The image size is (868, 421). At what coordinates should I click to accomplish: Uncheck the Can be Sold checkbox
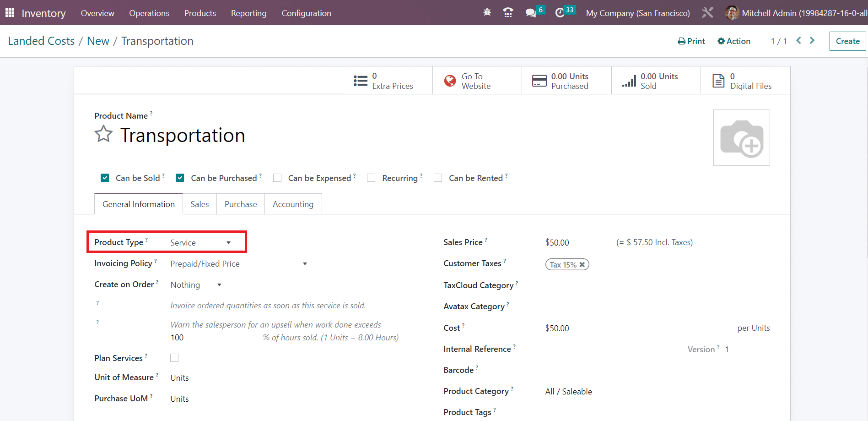click(x=105, y=178)
